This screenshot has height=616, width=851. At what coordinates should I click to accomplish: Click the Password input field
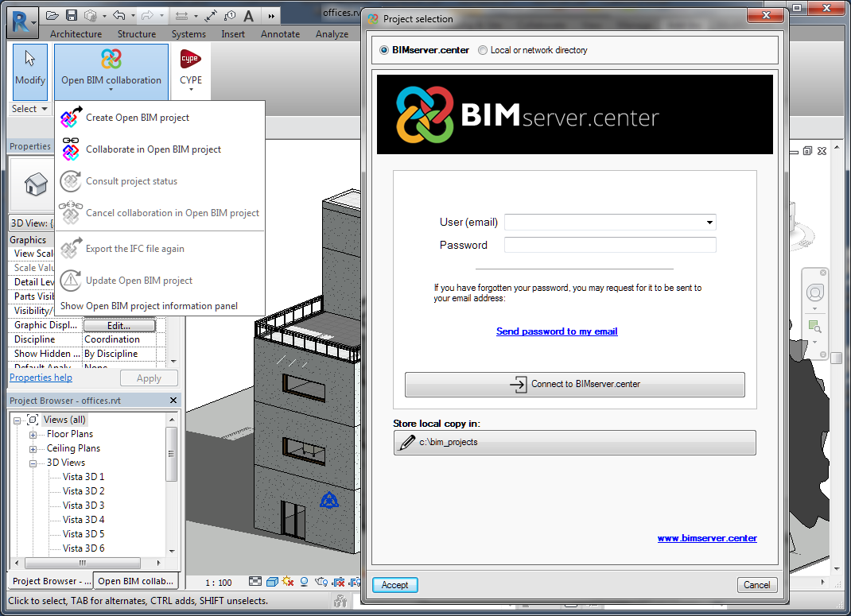pyautogui.click(x=610, y=245)
